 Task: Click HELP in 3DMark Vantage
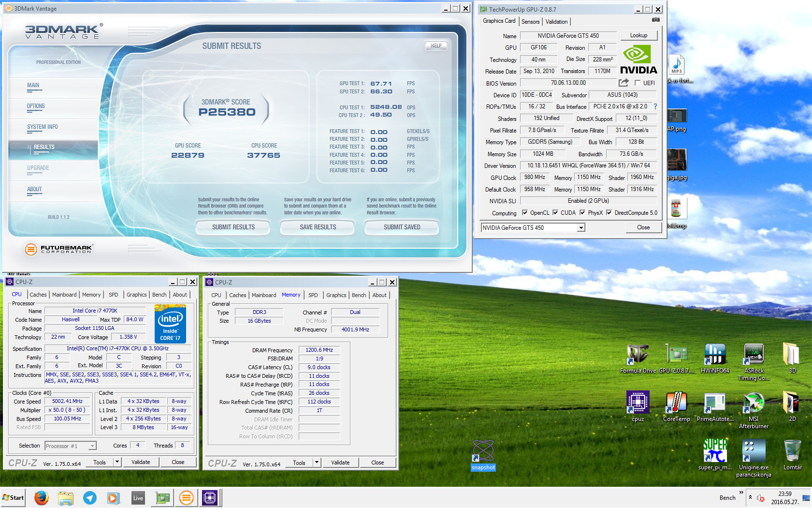(x=436, y=46)
